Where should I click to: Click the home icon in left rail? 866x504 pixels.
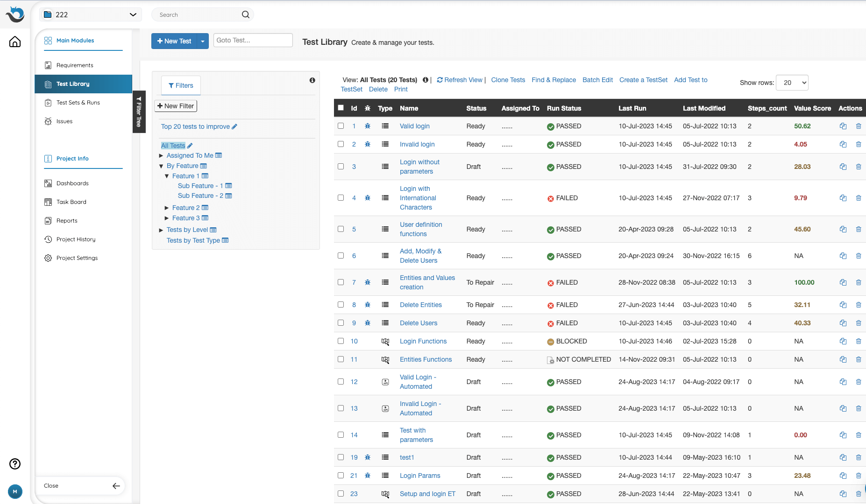coord(15,42)
